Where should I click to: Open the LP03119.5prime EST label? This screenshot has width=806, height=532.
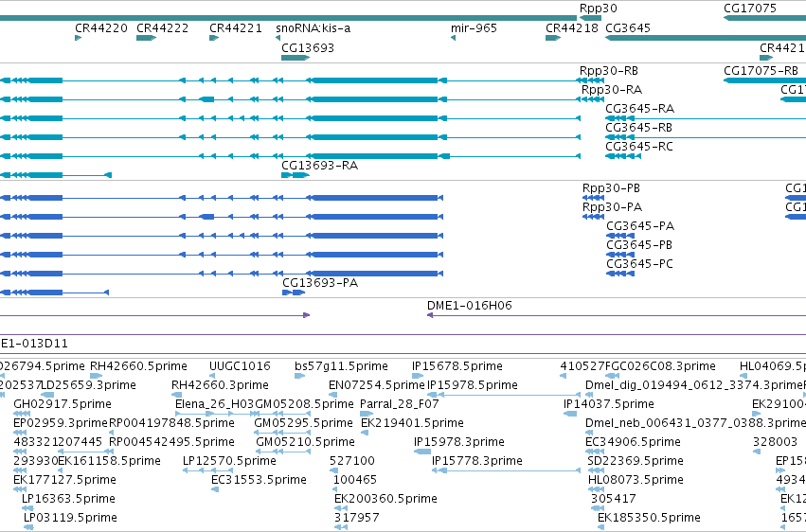(x=70, y=519)
